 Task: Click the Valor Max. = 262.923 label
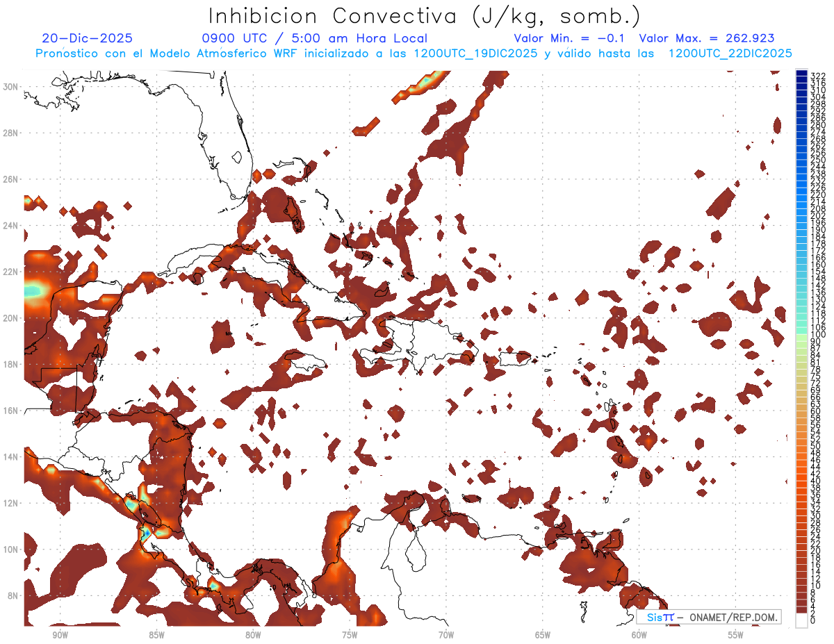click(707, 38)
